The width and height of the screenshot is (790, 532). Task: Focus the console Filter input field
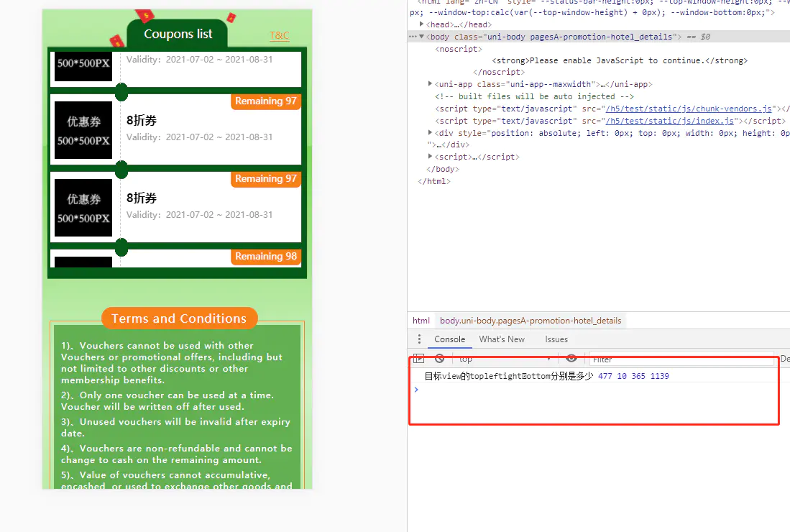[681, 359]
